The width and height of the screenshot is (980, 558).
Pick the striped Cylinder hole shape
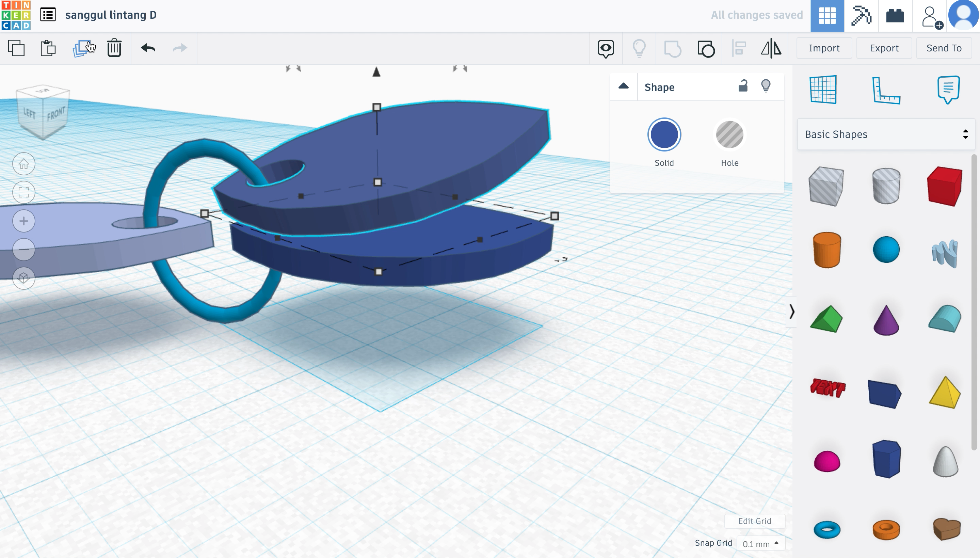pos(886,186)
